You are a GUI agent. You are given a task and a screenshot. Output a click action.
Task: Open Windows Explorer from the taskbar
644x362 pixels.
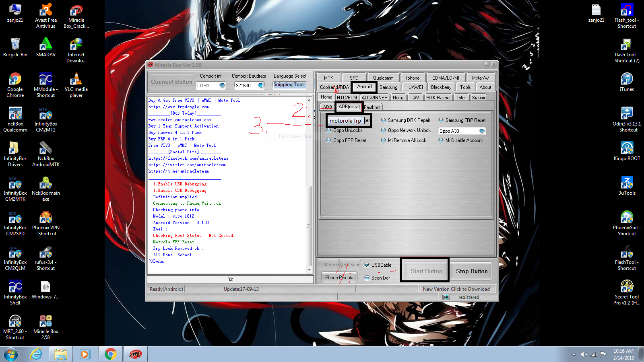click(x=61, y=354)
